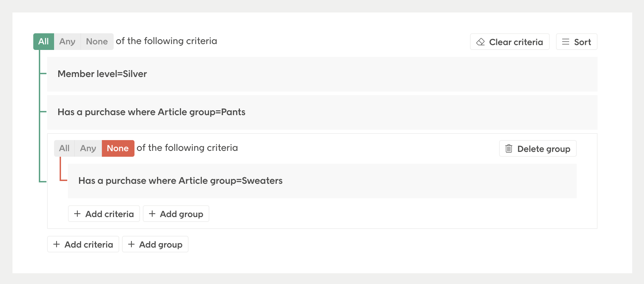Click the plus icon of inner Add criteria

point(77,214)
